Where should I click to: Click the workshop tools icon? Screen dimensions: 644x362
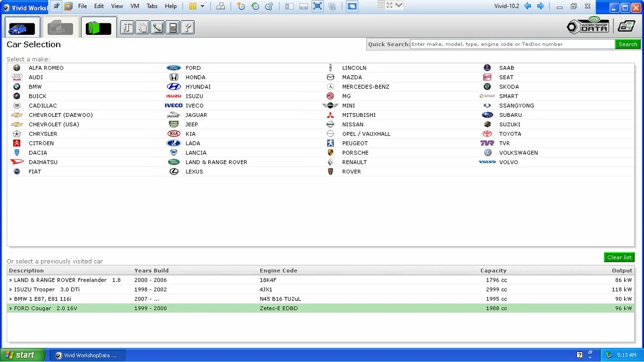click(x=127, y=28)
